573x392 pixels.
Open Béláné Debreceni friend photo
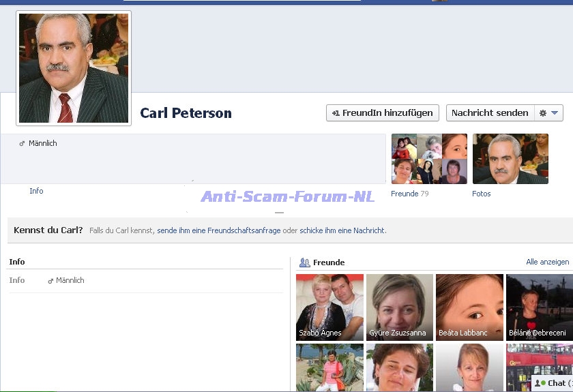539,307
